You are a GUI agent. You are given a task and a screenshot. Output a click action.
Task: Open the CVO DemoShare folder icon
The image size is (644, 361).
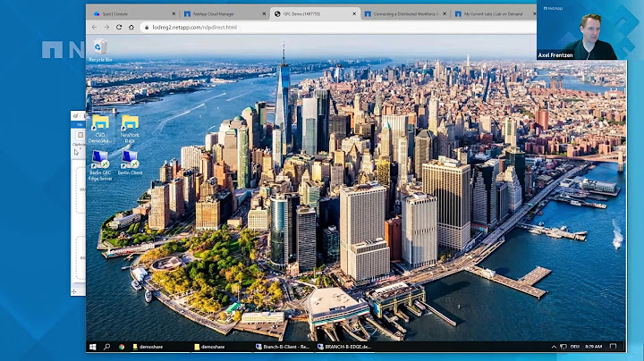(x=100, y=129)
